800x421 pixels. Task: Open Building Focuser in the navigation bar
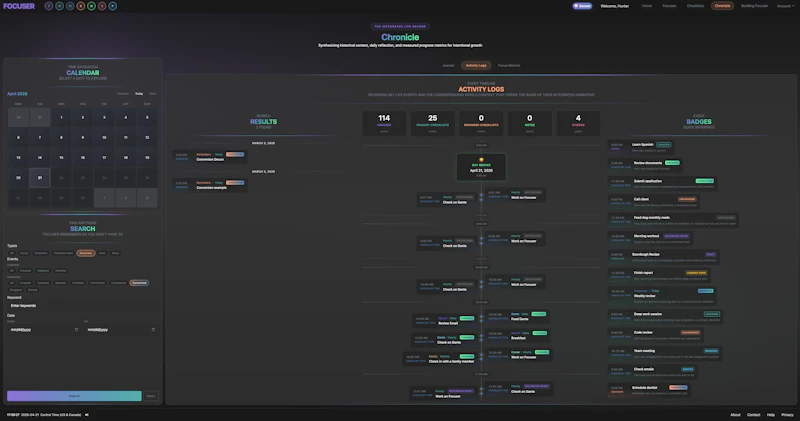click(x=755, y=6)
